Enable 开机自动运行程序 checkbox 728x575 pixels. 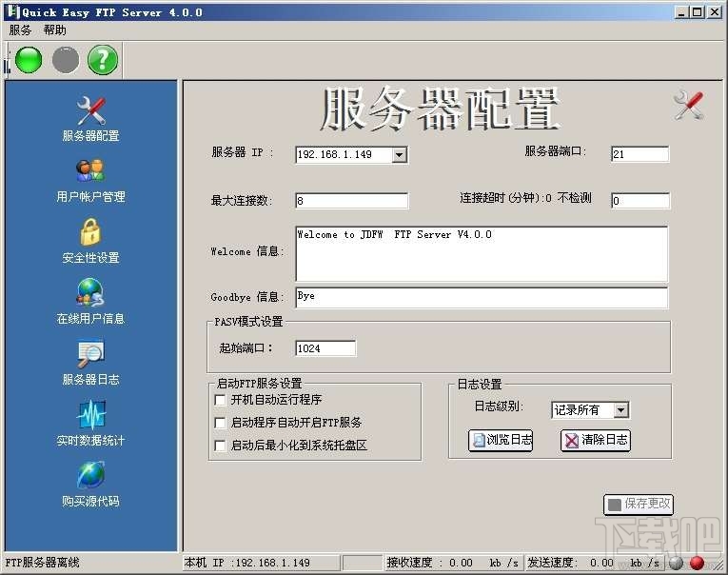point(220,400)
